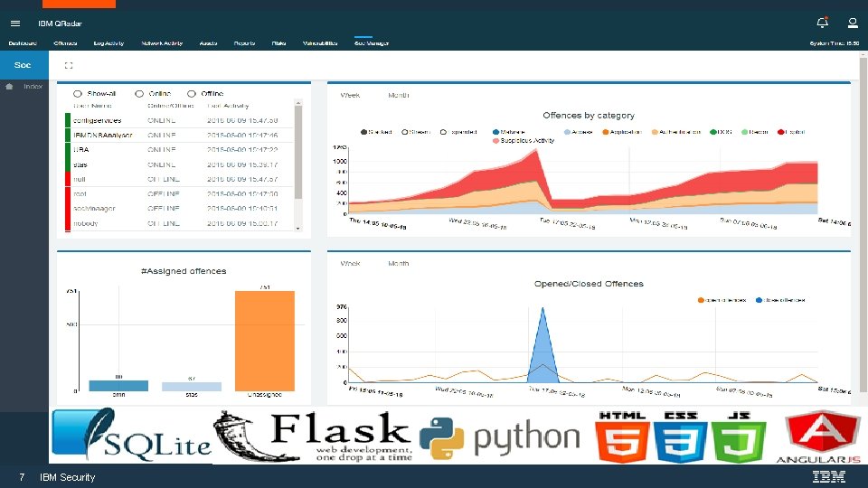The image size is (868, 488).
Task: Click the Last Activity column header
Action: 228,106
